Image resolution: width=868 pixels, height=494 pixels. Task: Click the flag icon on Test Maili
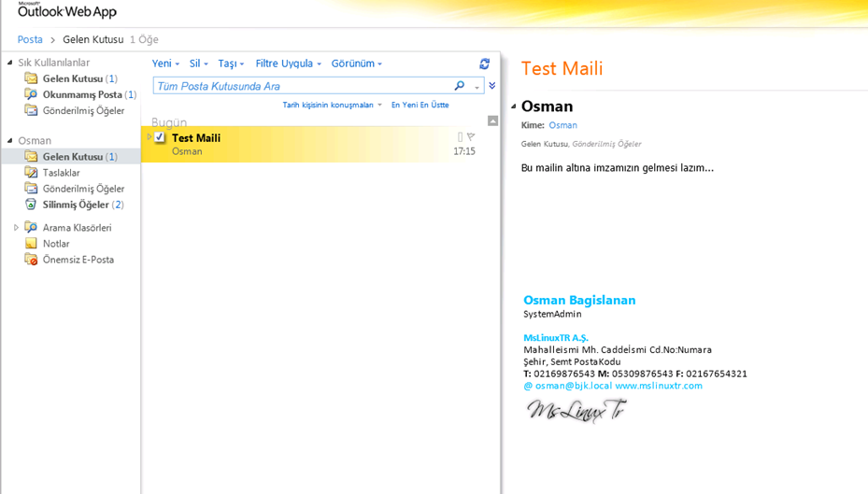pos(471,136)
